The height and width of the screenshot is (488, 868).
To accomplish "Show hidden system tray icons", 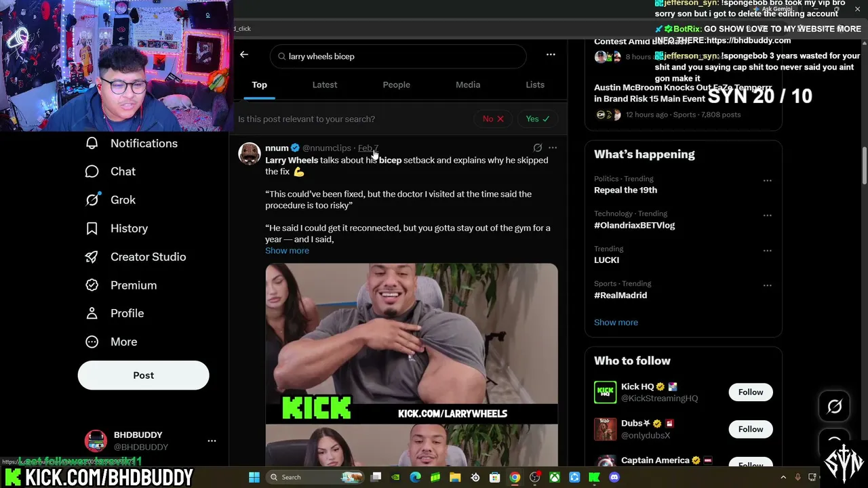I will (x=783, y=477).
